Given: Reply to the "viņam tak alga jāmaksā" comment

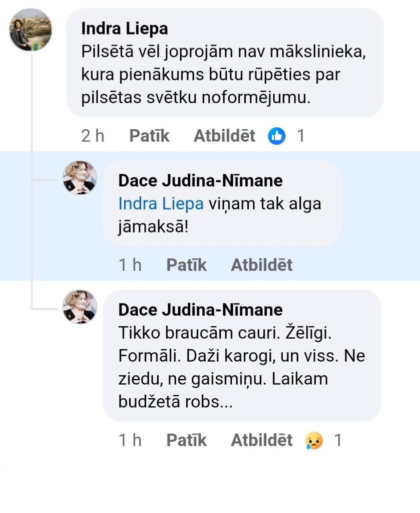Looking at the screenshot, I should click(x=261, y=265).
